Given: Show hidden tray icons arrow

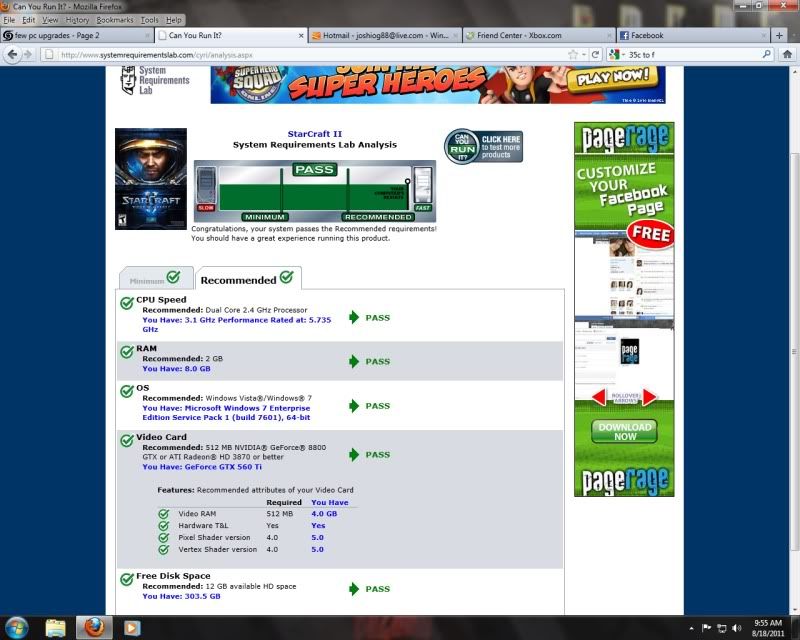Looking at the screenshot, I should [x=691, y=628].
